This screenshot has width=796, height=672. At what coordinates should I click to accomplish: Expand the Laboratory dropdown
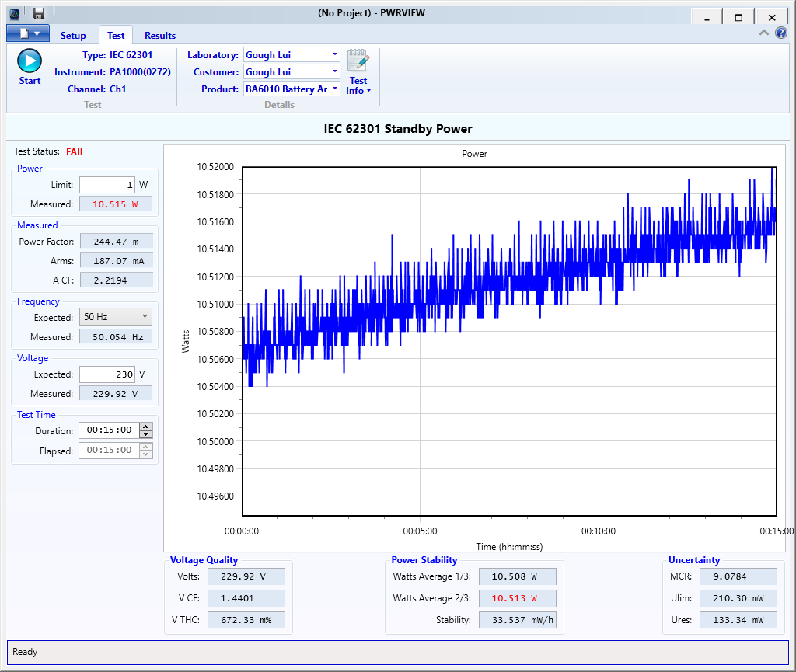coord(335,54)
